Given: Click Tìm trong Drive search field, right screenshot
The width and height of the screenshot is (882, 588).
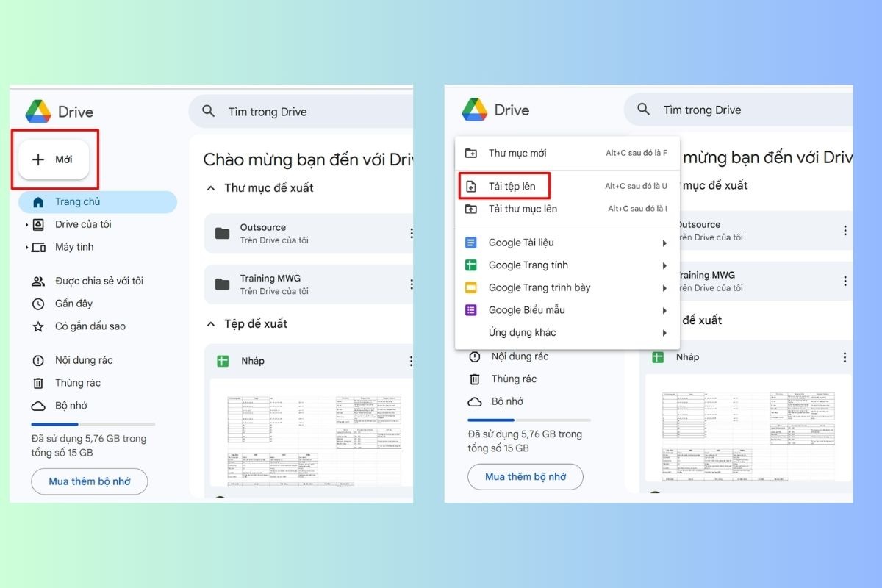Looking at the screenshot, I should pyautogui.click(x=738, y=110).
